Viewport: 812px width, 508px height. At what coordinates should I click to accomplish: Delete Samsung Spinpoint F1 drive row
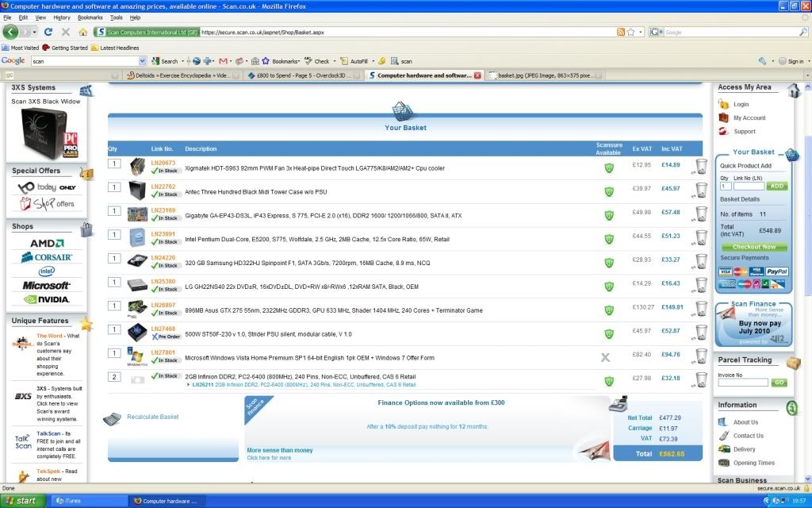[701, 261]
